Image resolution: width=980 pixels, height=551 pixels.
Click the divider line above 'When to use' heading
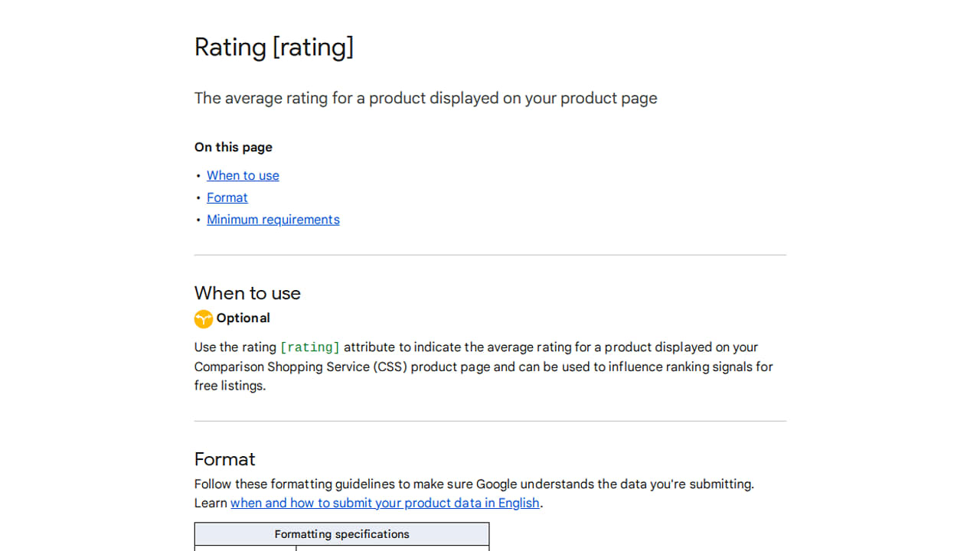click(x=490, y=255)
